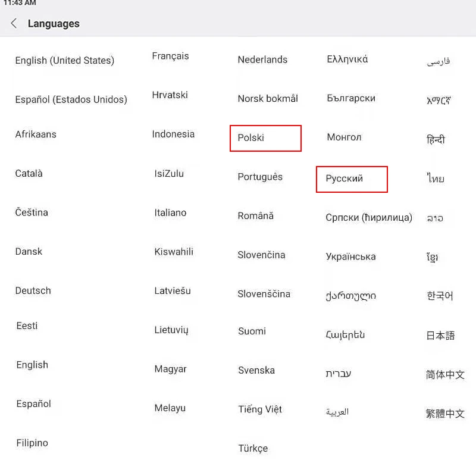The image size is (476, 476).
Task: Select Slovenčina language
Action: click(x=261, y=255)
